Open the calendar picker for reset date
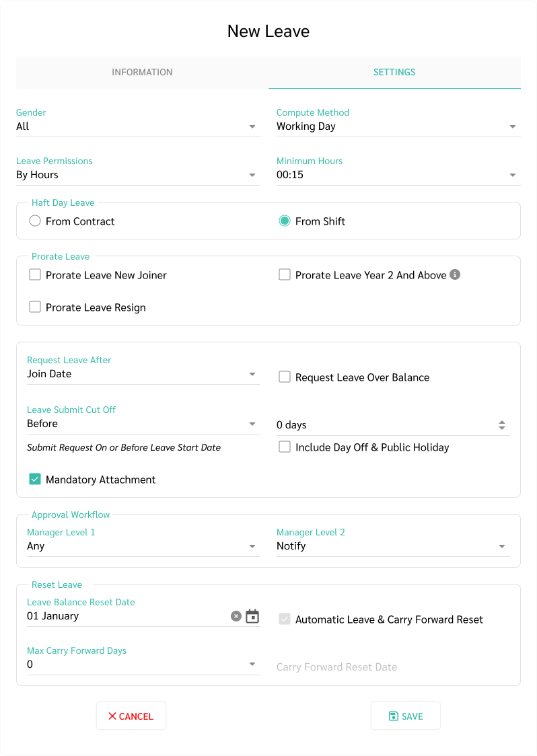 point(252,616)
